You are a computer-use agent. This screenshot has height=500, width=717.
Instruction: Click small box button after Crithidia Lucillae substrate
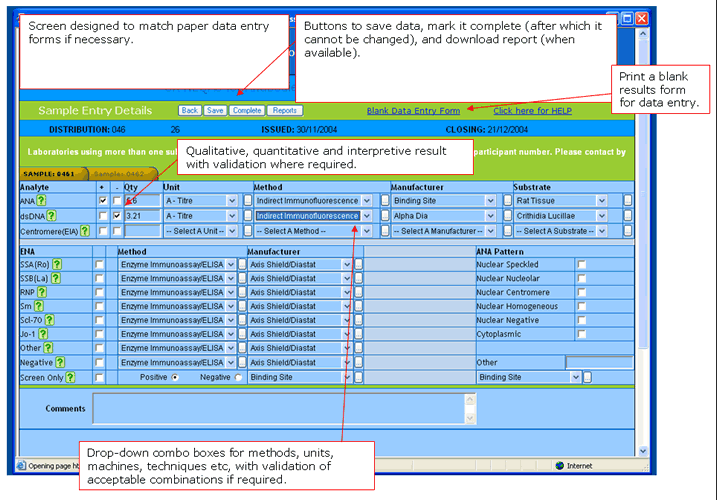point(628,215)
